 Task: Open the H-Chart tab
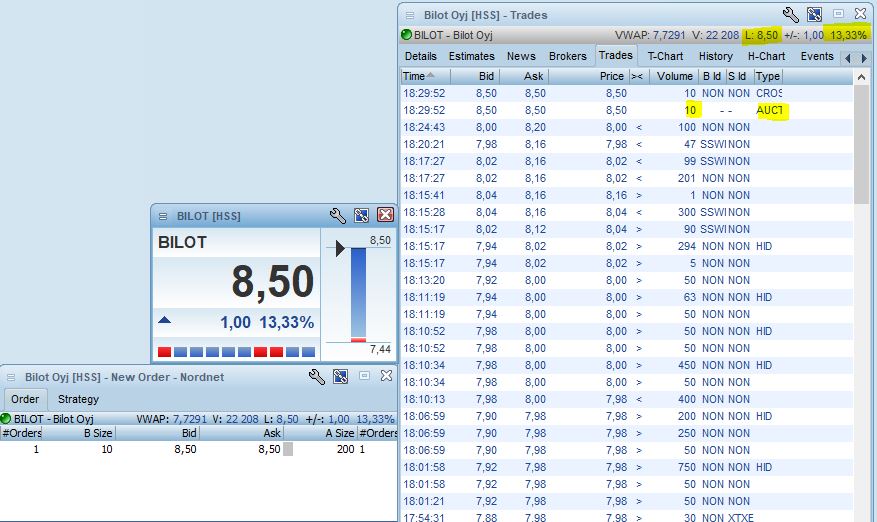pyautogui.click(x=766, y=57)
